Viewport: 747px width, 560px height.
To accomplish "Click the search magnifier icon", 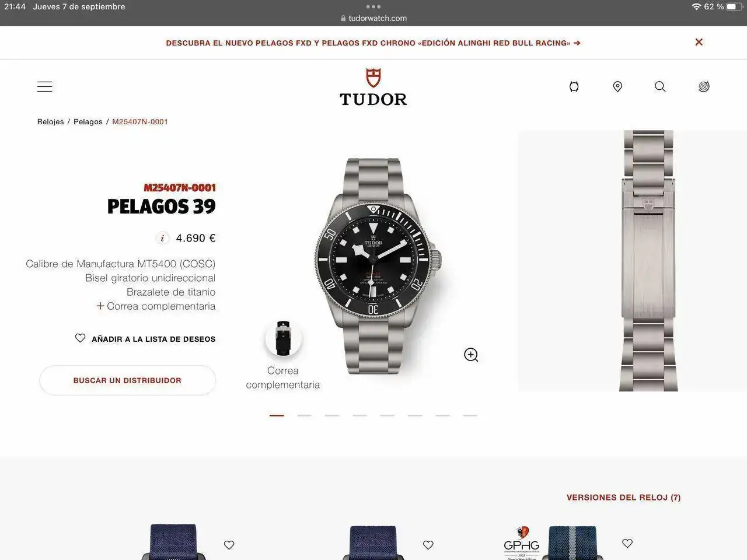I will (x=660, y=86).
